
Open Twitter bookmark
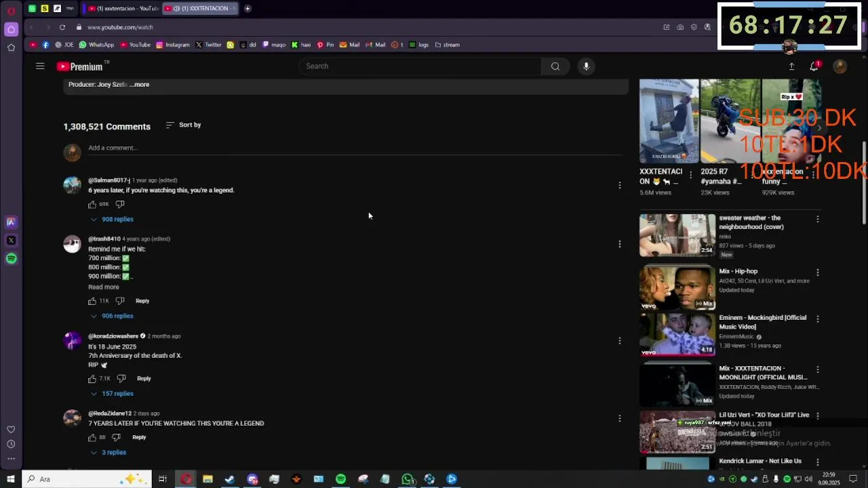tap(208, 45)
